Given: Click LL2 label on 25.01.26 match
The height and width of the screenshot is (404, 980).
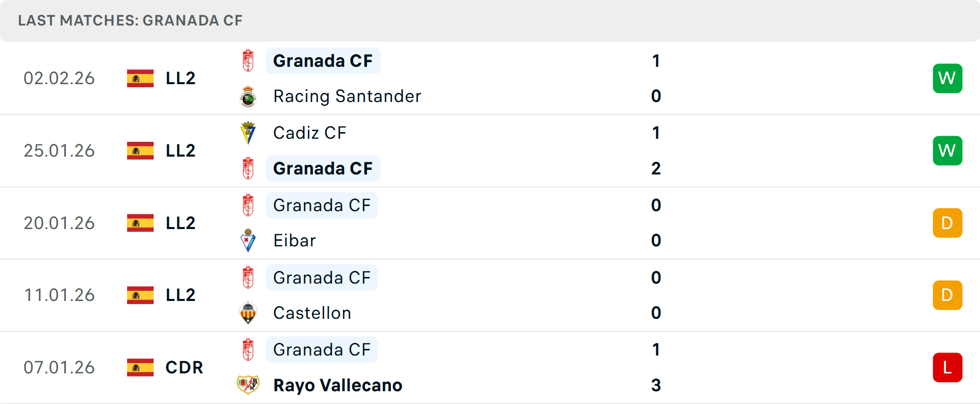Looking at the screenshot, I should click(181, 150).
